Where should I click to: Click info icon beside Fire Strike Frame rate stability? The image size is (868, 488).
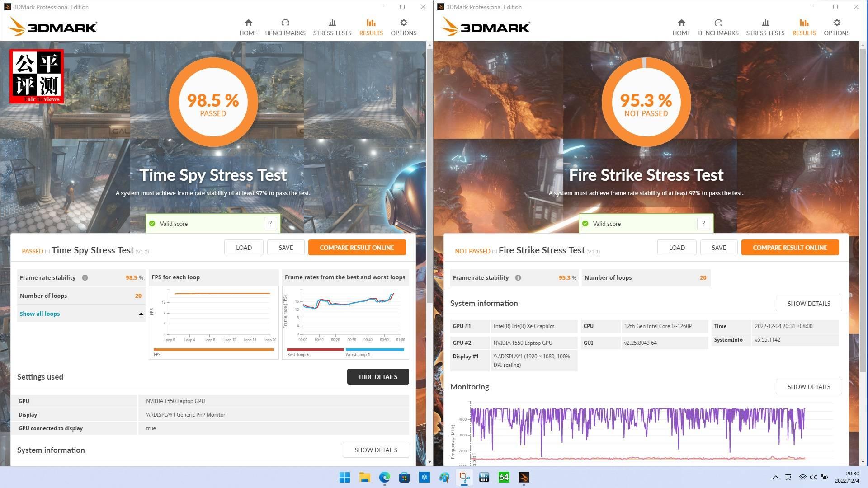pyautogui.click(x=518, y=278)
